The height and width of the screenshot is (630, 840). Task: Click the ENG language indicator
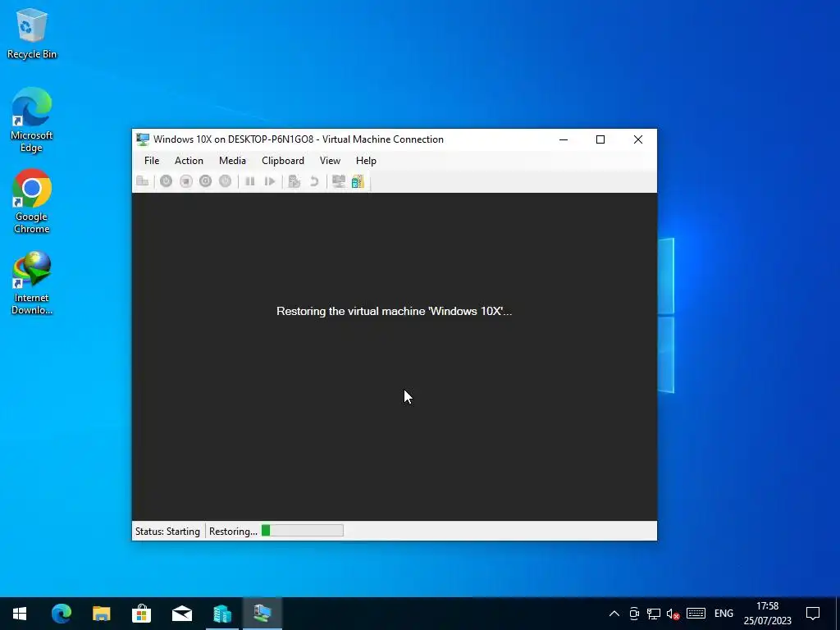coord(724,614)
